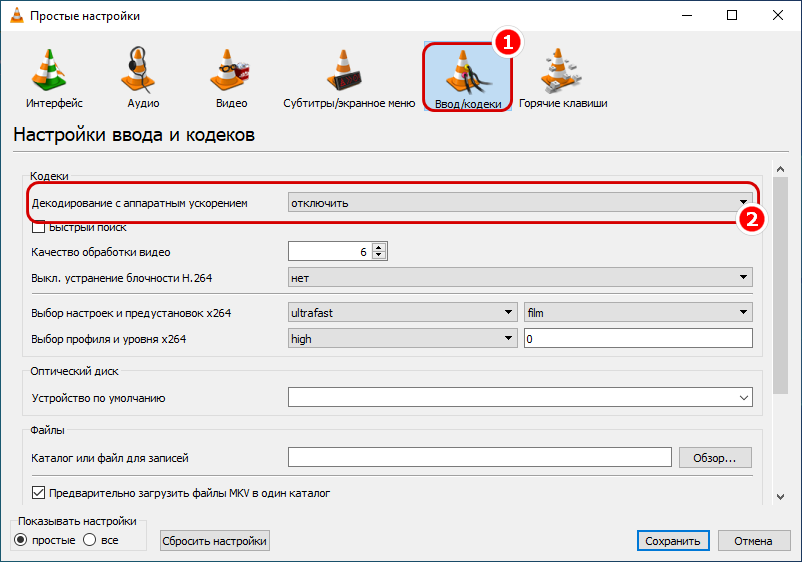
Task: Open the x264 high profile dropdown
Action: coord(403,339)
